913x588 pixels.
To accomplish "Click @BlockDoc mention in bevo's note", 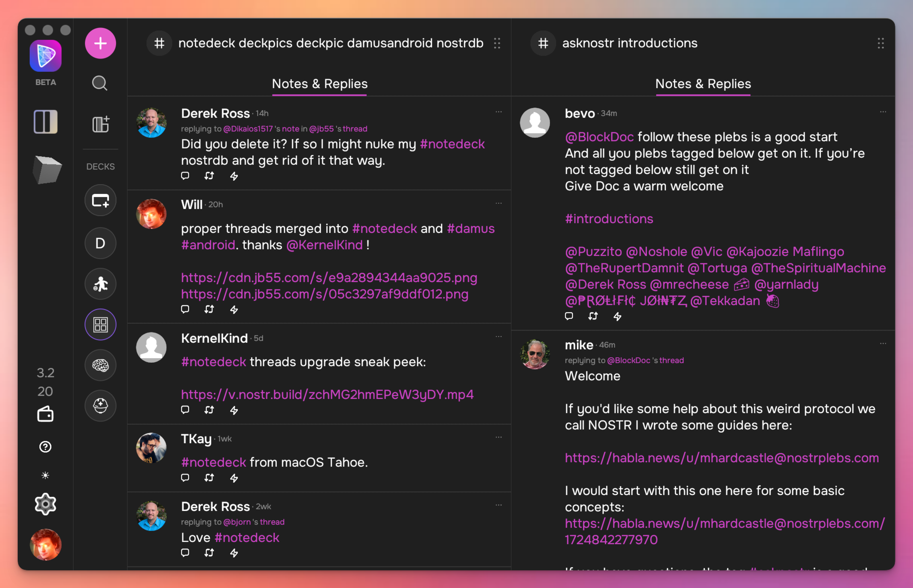I will (599, 137).
